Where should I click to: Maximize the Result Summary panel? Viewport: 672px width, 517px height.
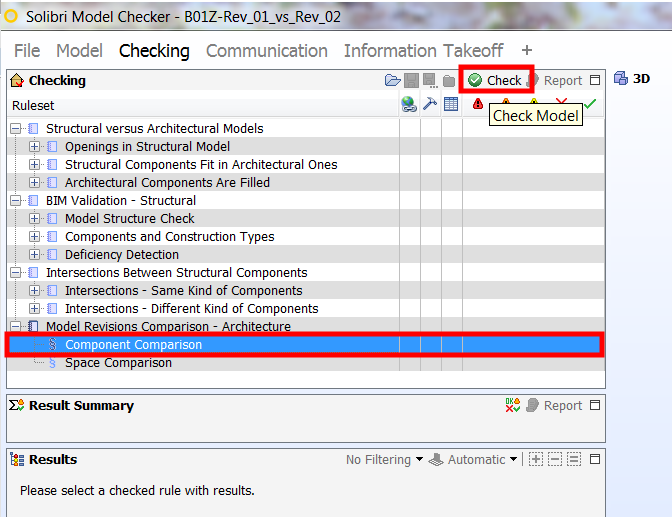click(x=595, y=405)
